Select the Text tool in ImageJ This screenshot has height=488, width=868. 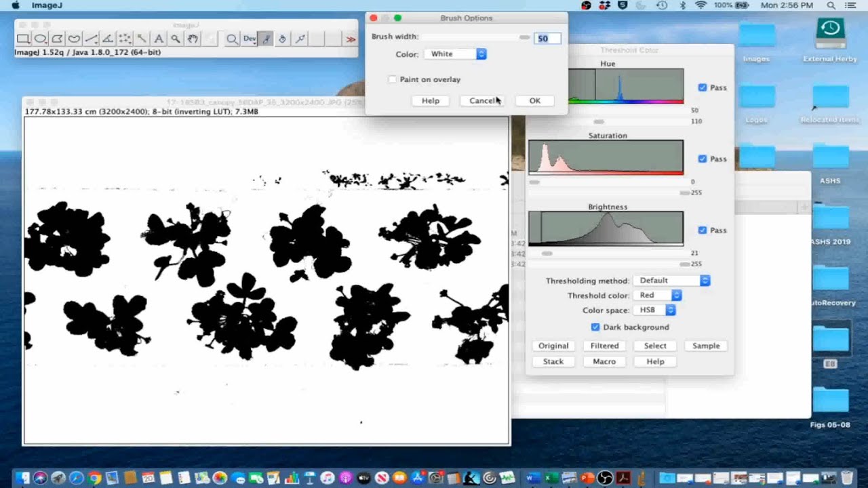click(x=159, y=39)
